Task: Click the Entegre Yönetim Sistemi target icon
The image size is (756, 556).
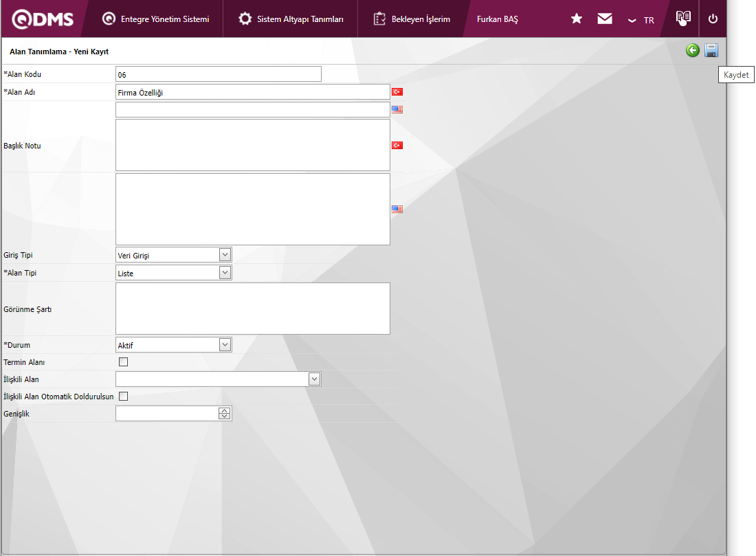Action: click(x=109, y=19)
